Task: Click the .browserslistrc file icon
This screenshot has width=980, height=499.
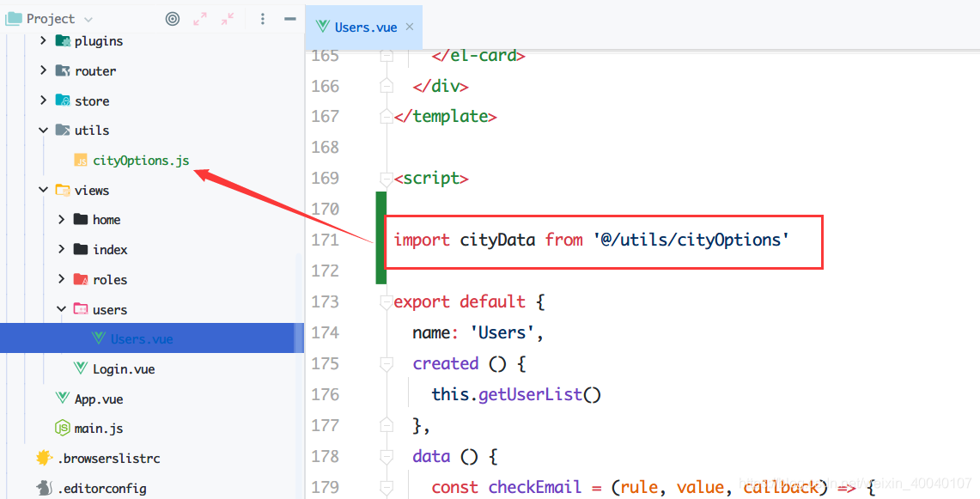Action: [x=44, y=458]
